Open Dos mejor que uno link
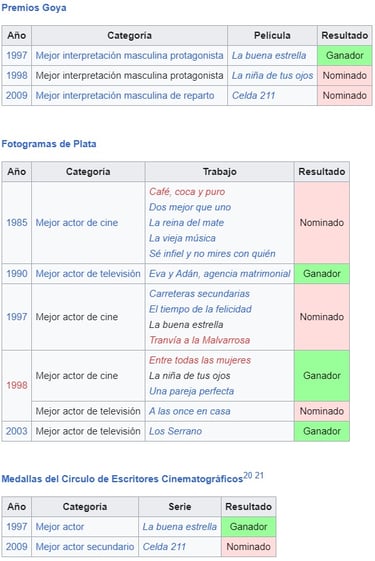This screenshot has height=561, width=375. [190, 207]
